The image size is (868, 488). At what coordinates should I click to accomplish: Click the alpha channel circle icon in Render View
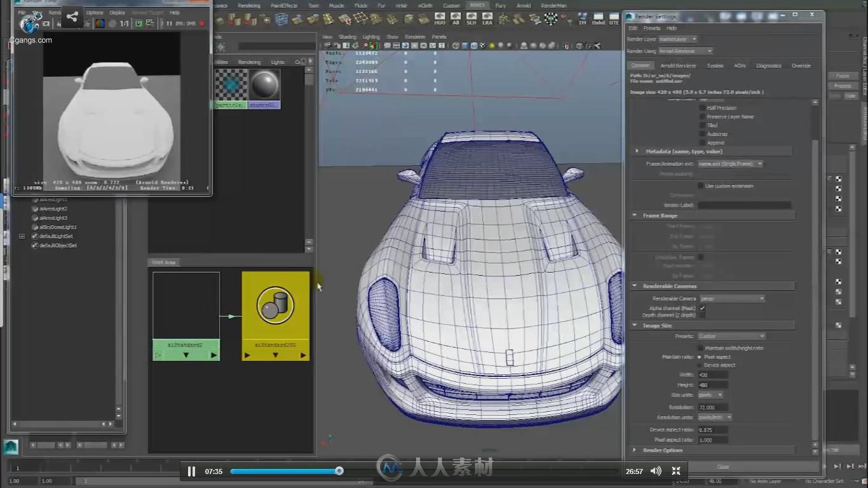tap(112, 24)
